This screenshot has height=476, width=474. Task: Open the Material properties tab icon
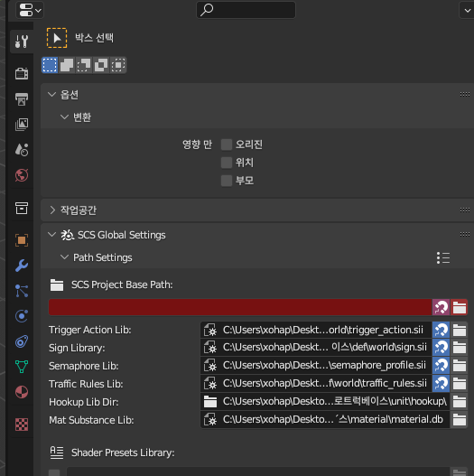point(22,392)
